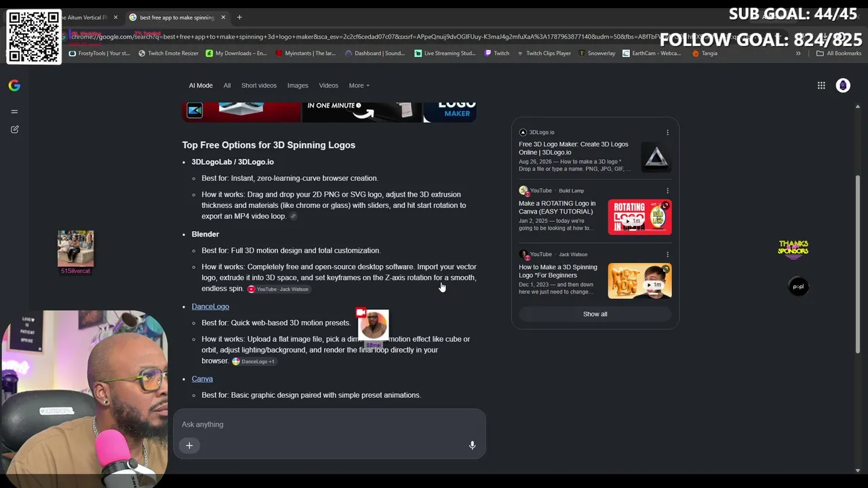This screenshot has width=868, height=488.
Task: Click the 3DLogo.io triangle thumbnail
Action: [656, 158]
